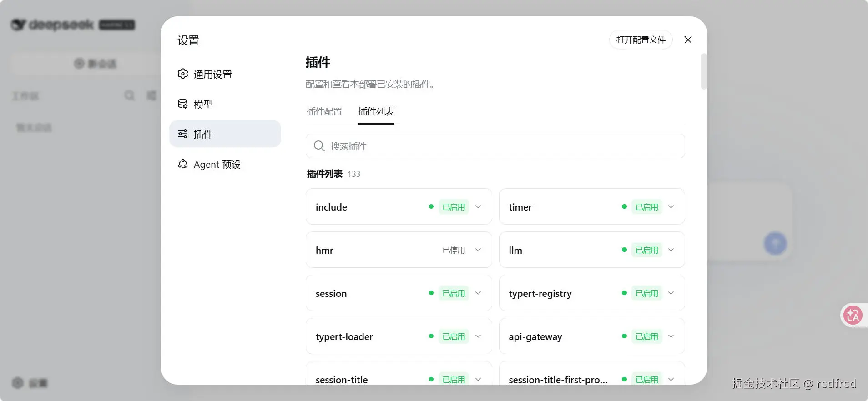Expand the hmr plugin card
This screenshot has width=868, height=401.
(x=478, y=250)
